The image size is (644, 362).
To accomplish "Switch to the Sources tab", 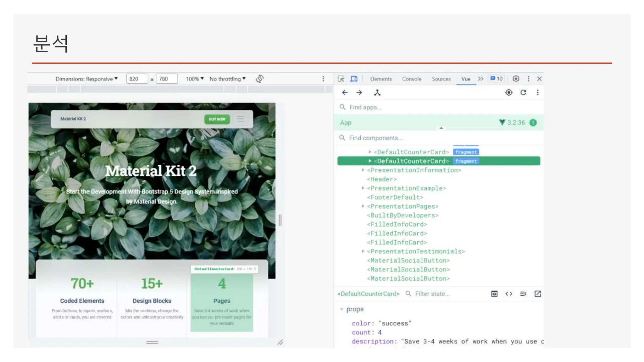I will [441, 79].
